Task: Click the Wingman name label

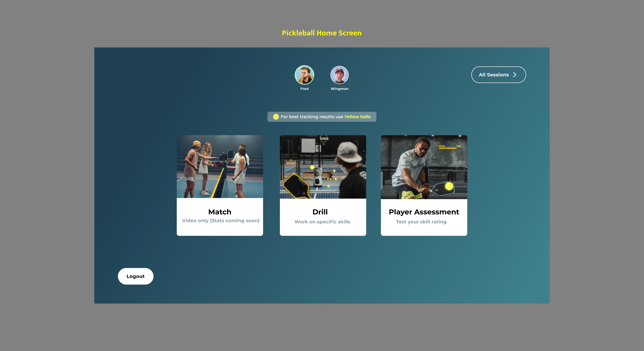Action: coord(339,89)
